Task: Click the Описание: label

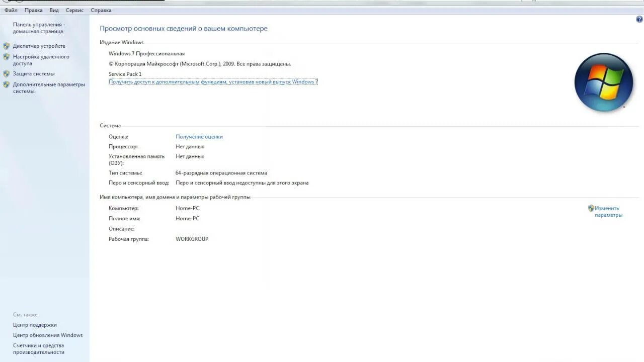Action: (122, 229)
